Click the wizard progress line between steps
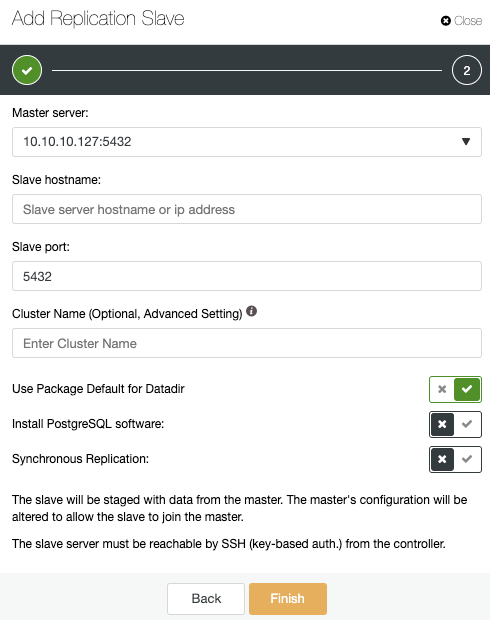This screenshot has width=490, height=620. tap(247, 70)
